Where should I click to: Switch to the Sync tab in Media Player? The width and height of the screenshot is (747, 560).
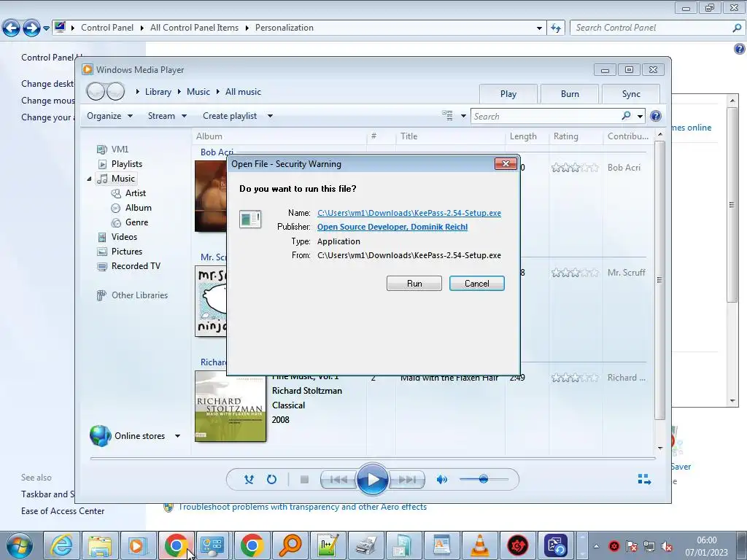pos(631,94)
